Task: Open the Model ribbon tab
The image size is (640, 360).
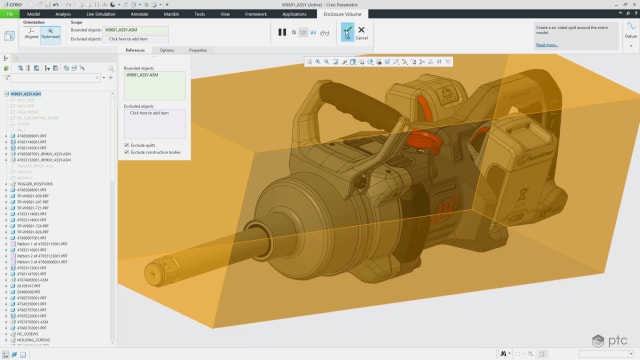Action: coord(33,14)
